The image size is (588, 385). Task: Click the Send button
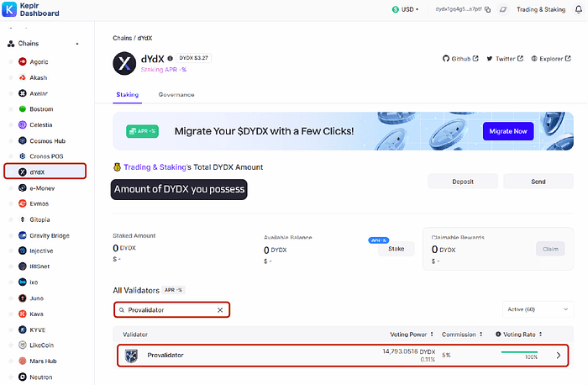(x=538, y=182)
